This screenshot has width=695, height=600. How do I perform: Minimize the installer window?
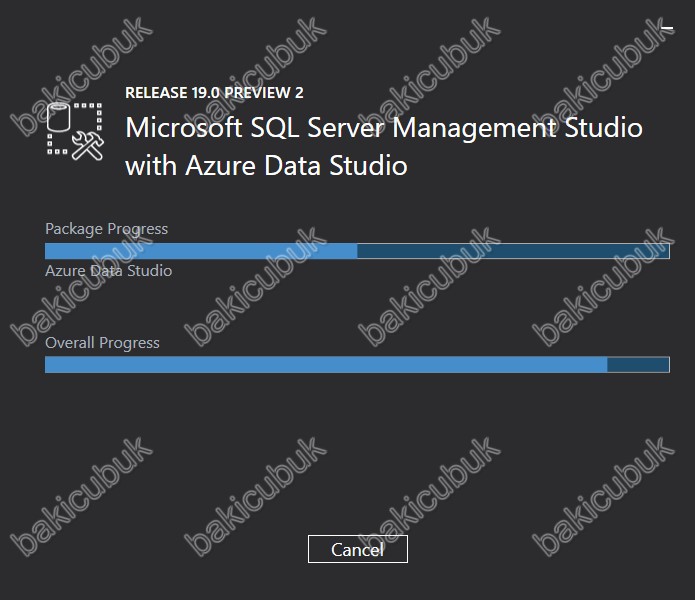click(667, 28)
